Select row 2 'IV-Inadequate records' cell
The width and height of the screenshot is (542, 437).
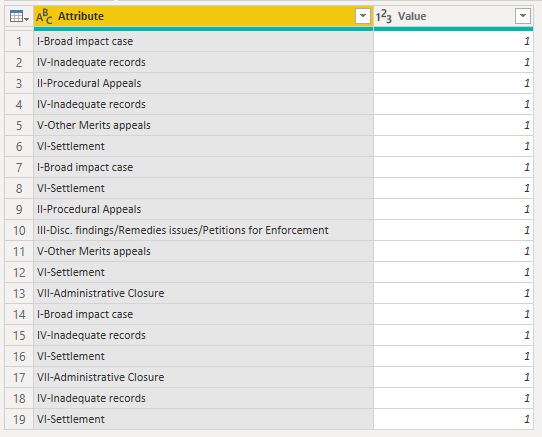pos(204,62)
